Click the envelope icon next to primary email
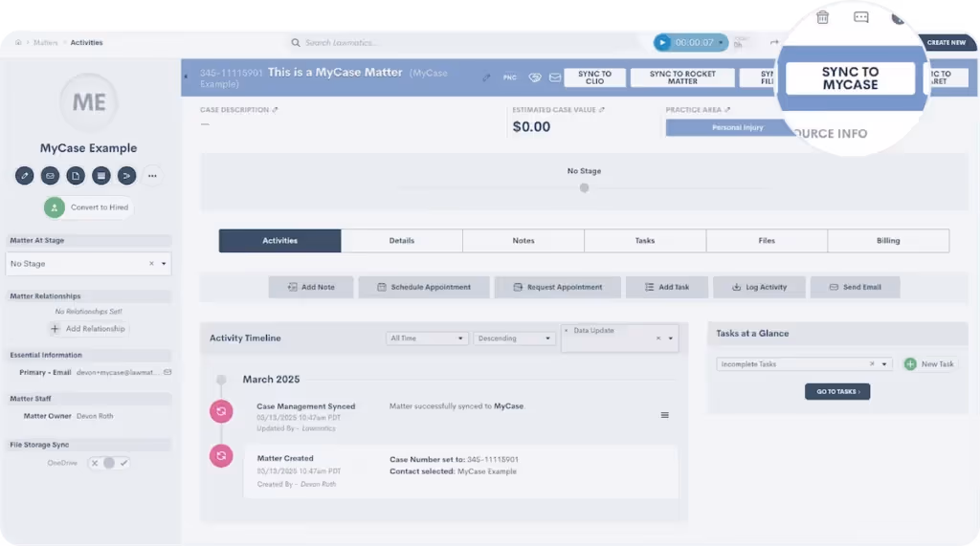 (x=167, y=372)
